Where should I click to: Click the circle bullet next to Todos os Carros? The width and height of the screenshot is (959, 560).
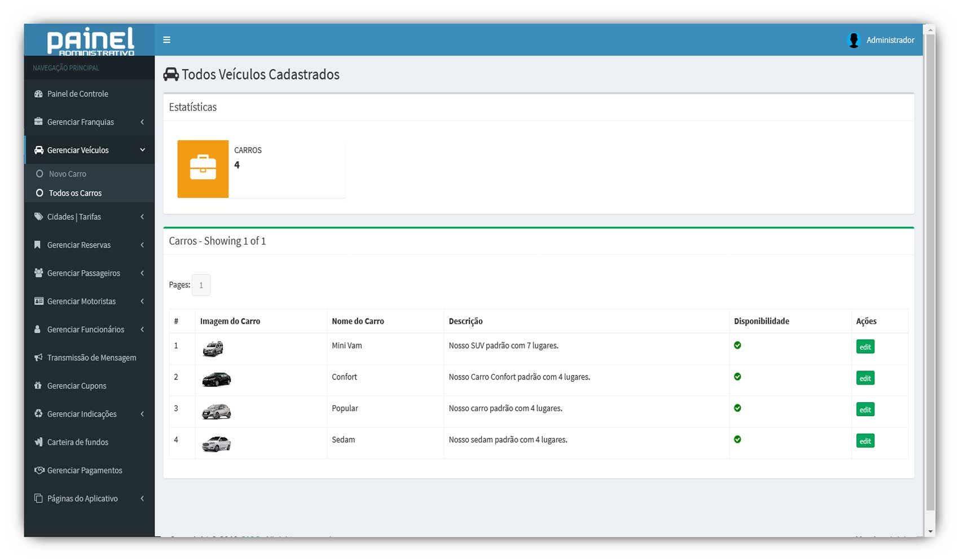click(x=39, y=193)
